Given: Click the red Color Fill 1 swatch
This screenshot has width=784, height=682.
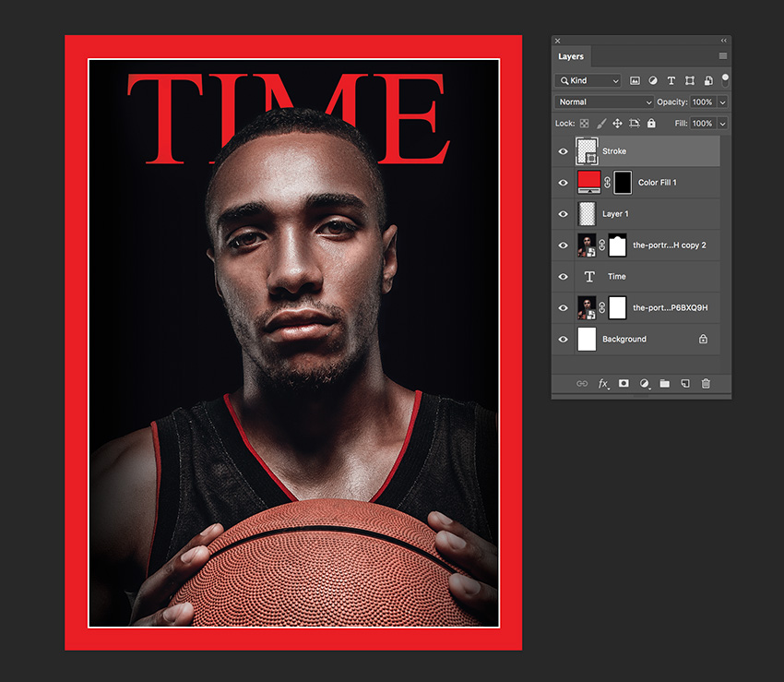Looking at the screenshot, I should tap(590, 182).
